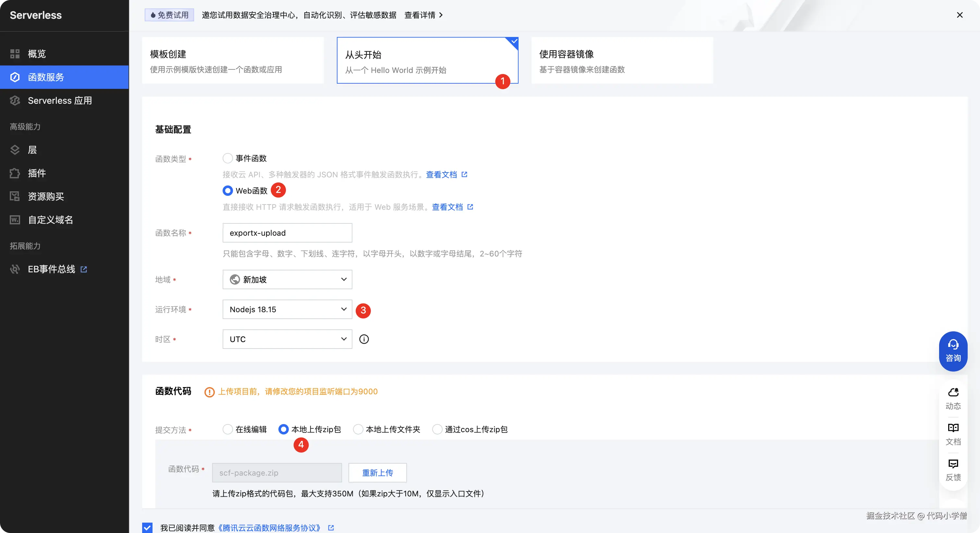980x533 pixels.
Task: Click the 重新上传 re-upload button
Action: click(x=377, y=473)
